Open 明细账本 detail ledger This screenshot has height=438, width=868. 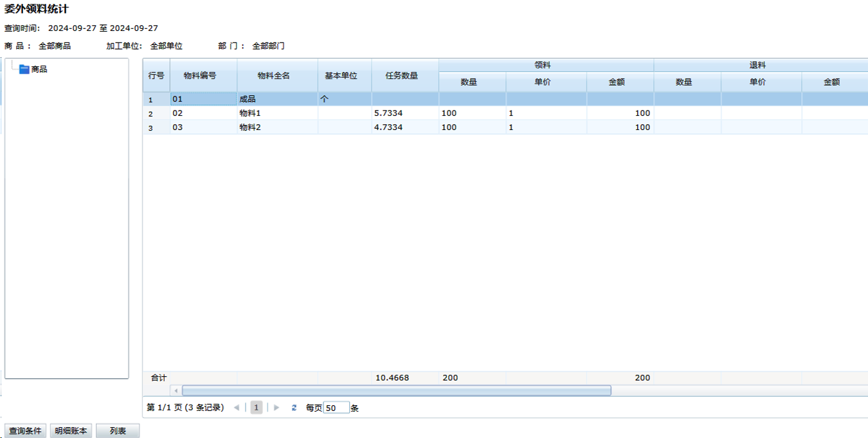(x=71, y=431)
